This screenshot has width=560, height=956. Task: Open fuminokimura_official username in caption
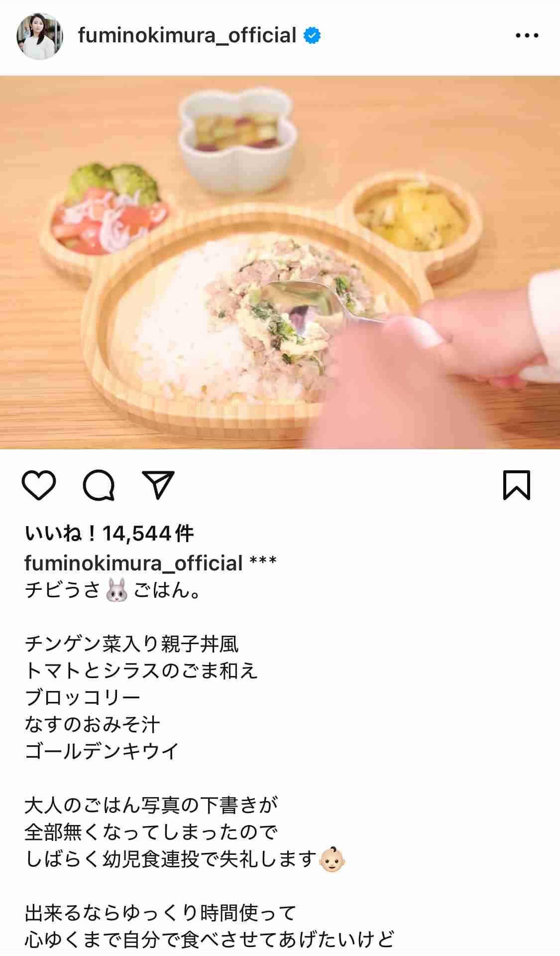tap(133, 563)
